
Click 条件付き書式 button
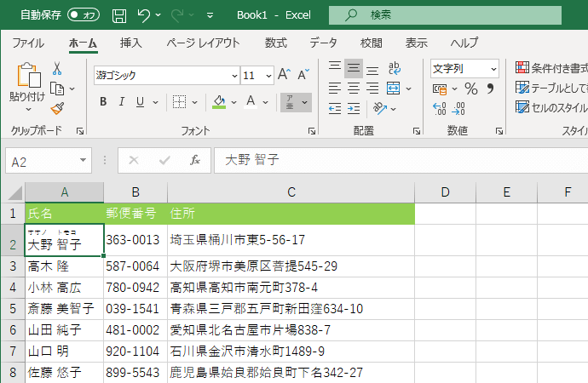[551, 68]
